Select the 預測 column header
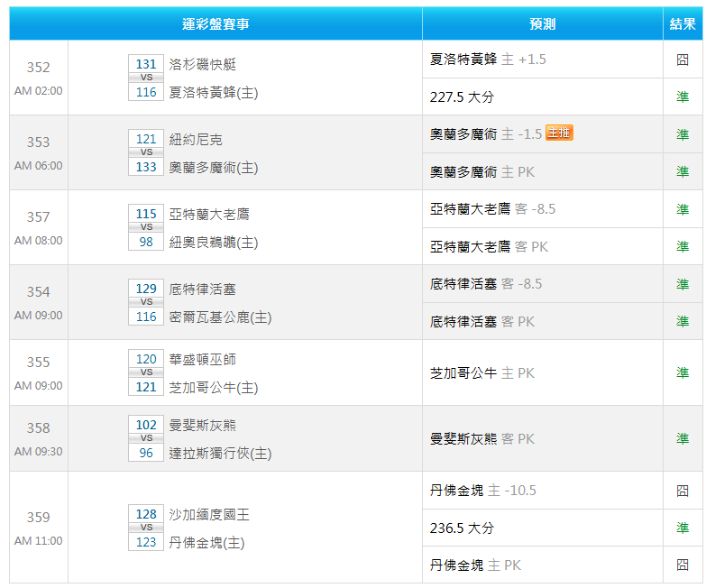Screen dimensions: 706x588 coord(542,24)
